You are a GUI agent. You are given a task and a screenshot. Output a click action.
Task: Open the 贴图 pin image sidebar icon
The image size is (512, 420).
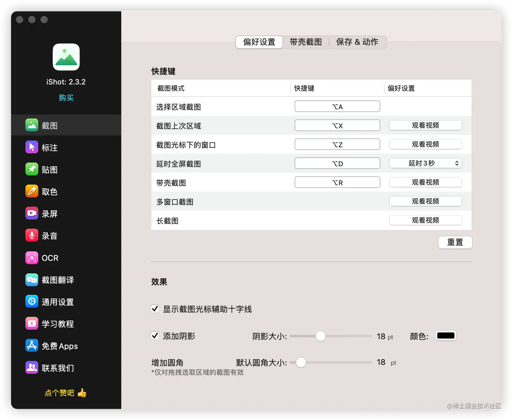[x=32, y=169]
